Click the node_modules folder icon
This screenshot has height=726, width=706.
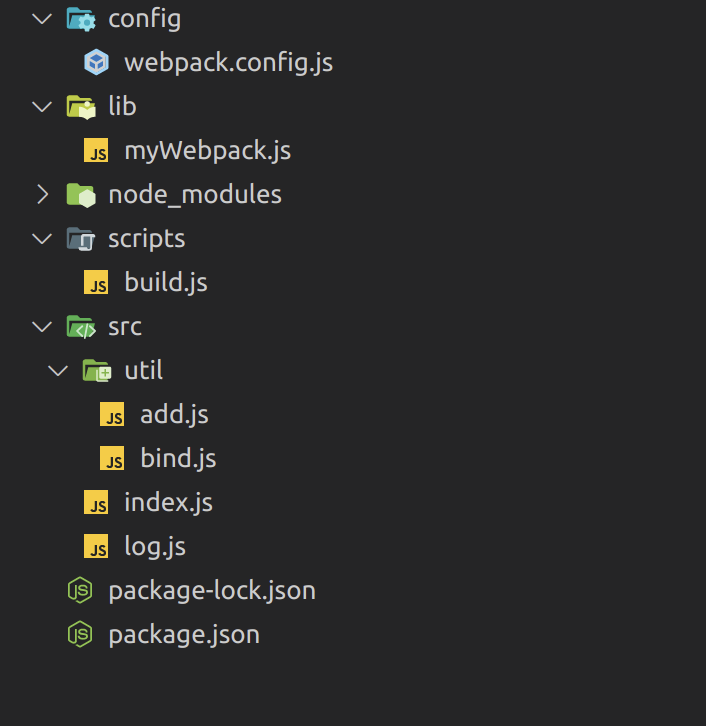tap(80, 195)
